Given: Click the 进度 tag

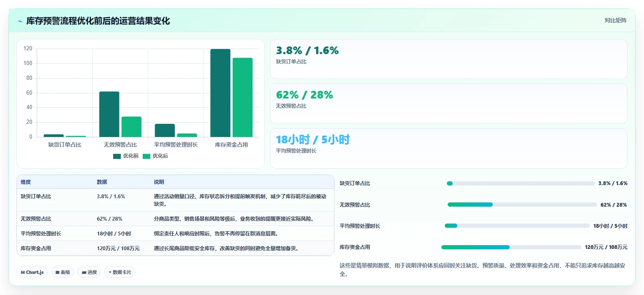Looking at the screenshot, I should (x=89, y=272).
